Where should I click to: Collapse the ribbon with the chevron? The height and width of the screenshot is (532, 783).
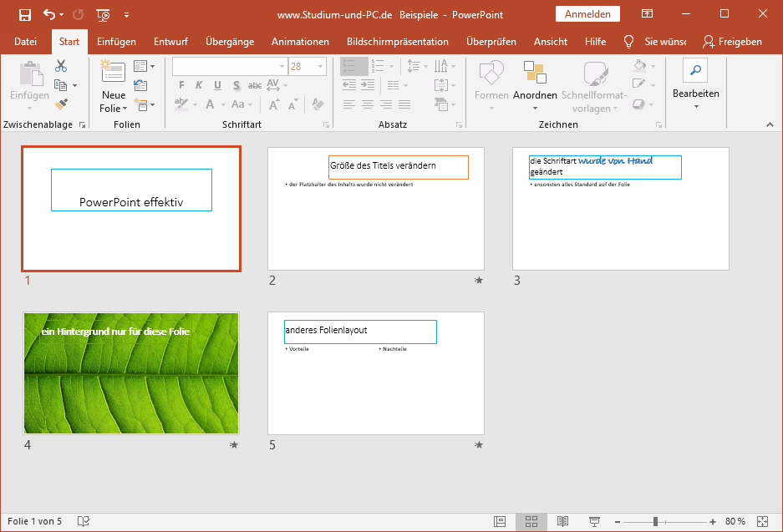click(x=770, y=124)
